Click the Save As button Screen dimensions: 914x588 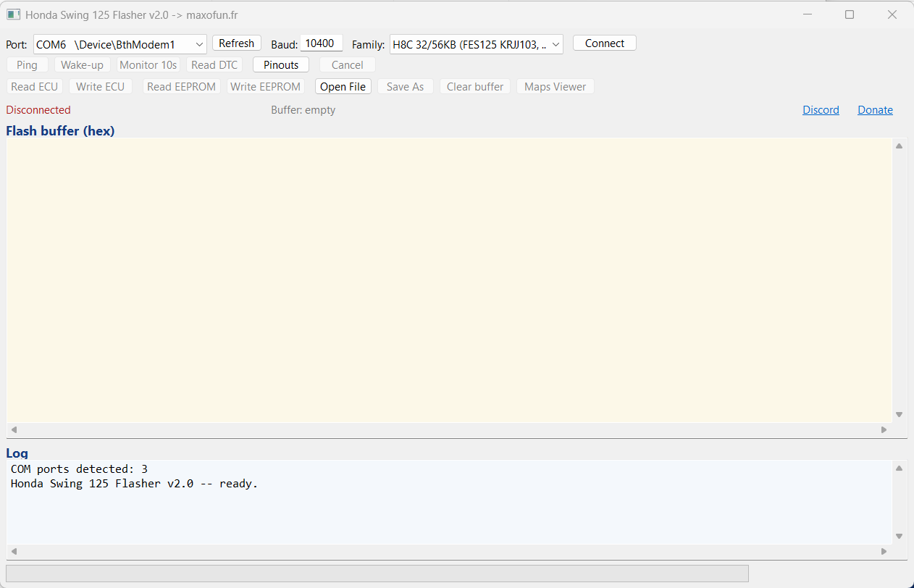[406, 87]
